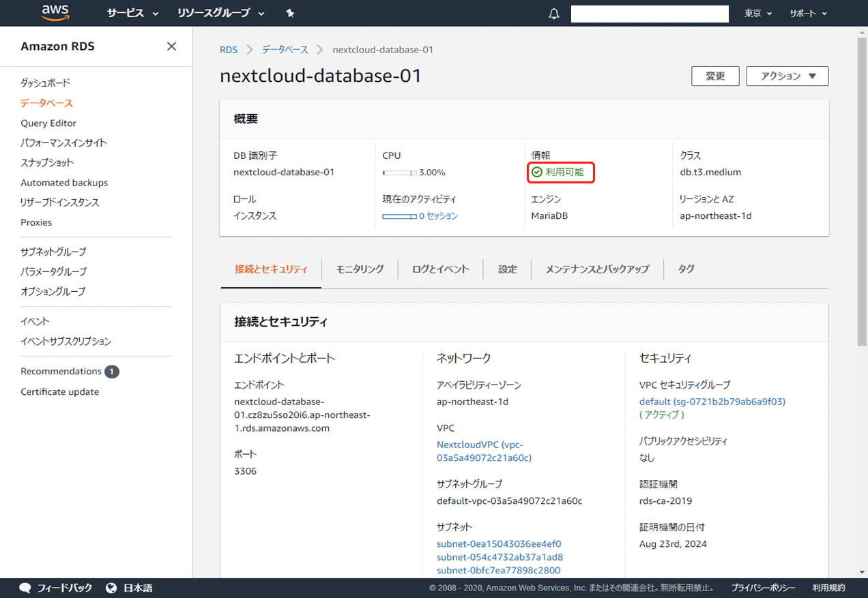Click the current activity session bar

[x=399, y=216]
